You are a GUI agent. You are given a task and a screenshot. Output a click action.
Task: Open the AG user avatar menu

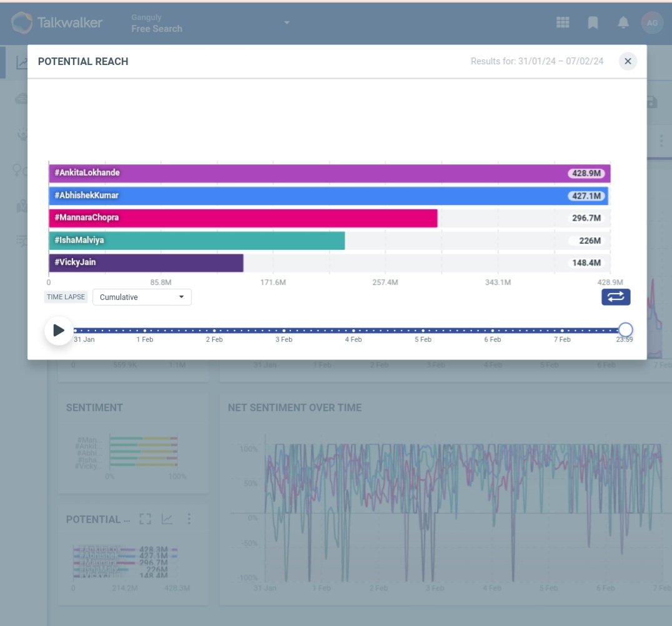click(x=652, y=22)
